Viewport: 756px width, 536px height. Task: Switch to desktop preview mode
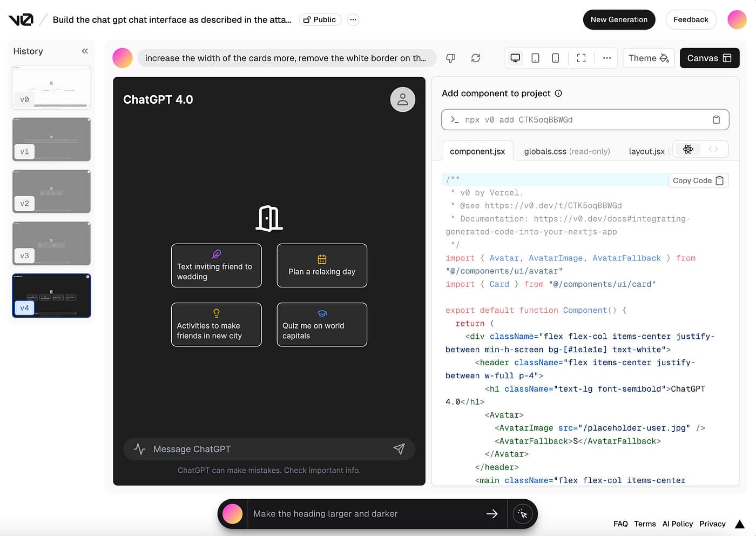click(515, 58)
